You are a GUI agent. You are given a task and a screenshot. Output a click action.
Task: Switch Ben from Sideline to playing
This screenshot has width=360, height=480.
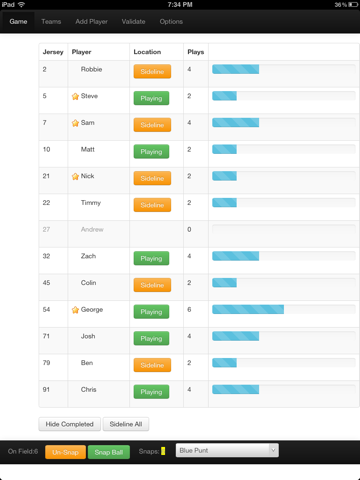pos(152,365)
